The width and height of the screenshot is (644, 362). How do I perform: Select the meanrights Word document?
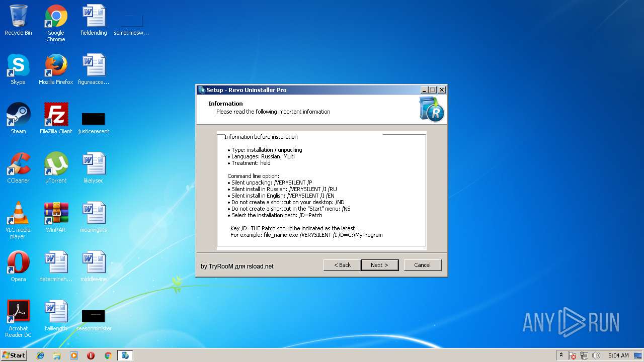[94, 217]
